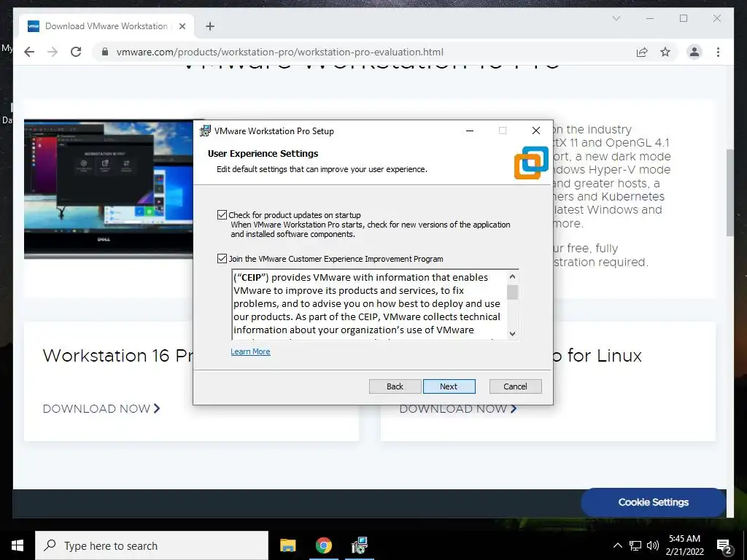
Task: Open the Windows Start menu
Action: coord(18,545)
